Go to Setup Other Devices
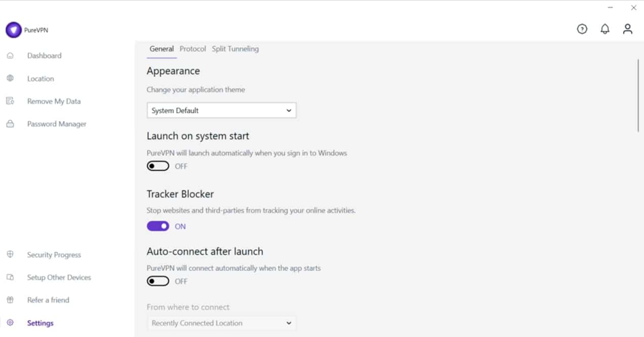Viewport: 644px width, 337px height. 59,277
